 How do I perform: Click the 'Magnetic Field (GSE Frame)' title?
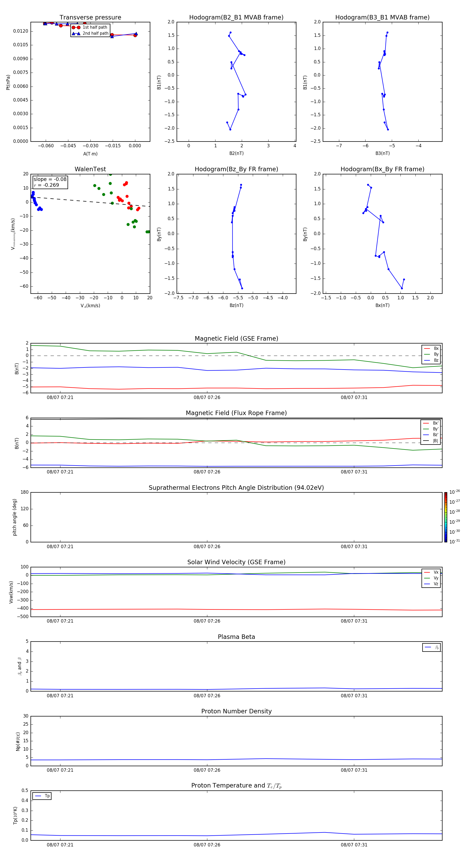(236, 339)
